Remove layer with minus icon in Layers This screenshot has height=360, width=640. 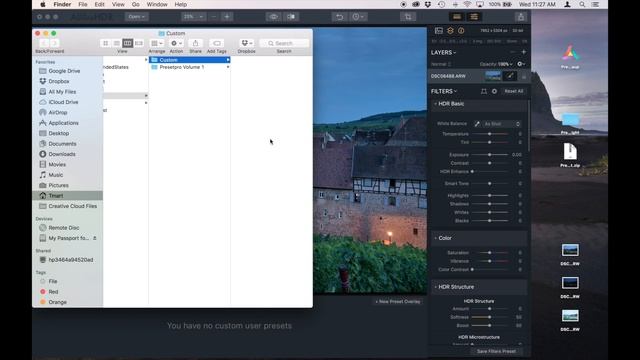click(513, 52)
